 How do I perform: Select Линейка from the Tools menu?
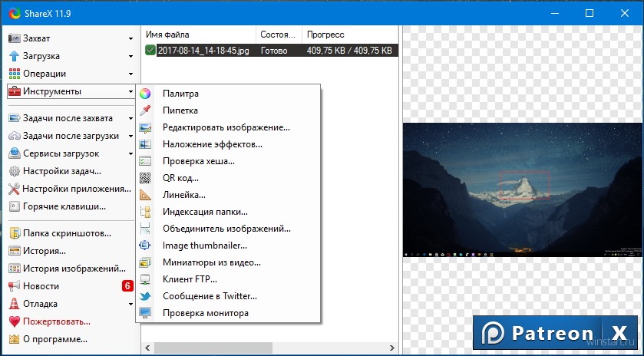click(229, 195)
